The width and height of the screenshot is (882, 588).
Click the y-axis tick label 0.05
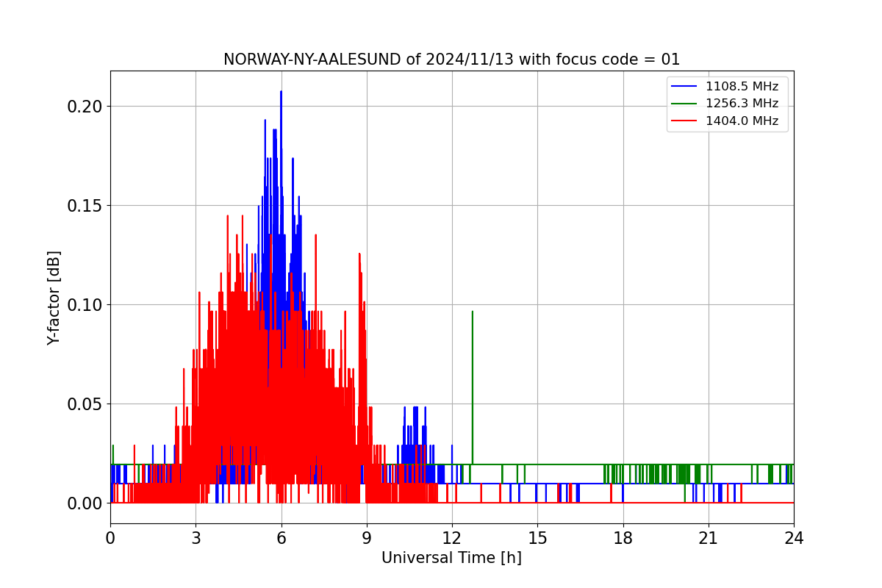(x=85, y=404)
